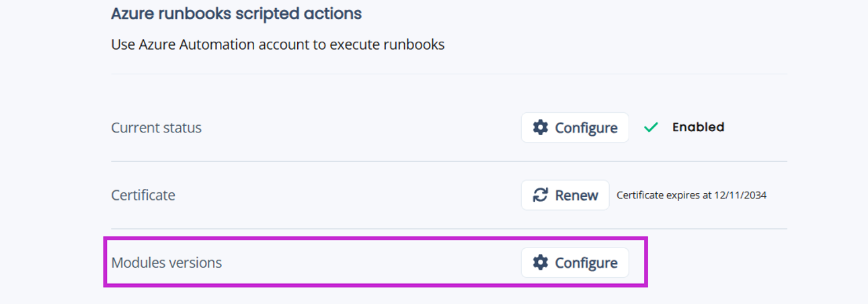
Task: Click the gear icon in Modules versions row
Action: (x=541, y=263)
